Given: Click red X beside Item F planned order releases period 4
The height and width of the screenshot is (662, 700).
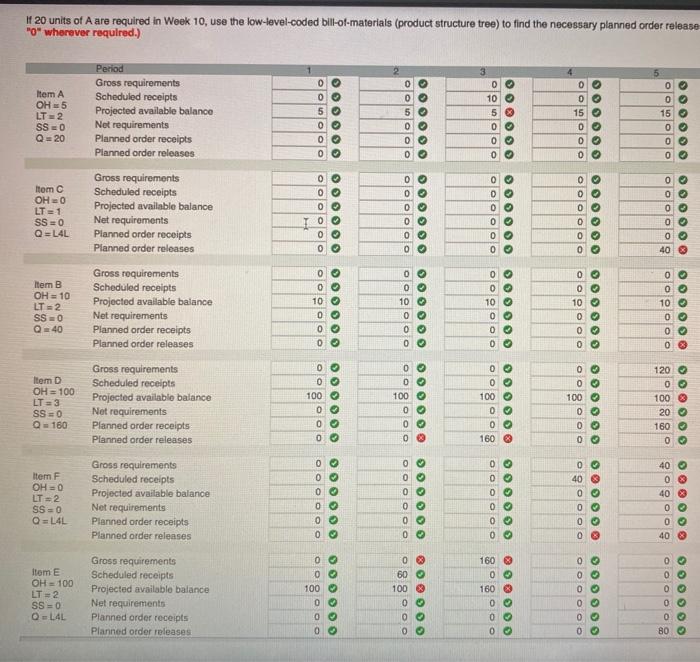Looking at the screenshot, I should [x=595, y=535].
